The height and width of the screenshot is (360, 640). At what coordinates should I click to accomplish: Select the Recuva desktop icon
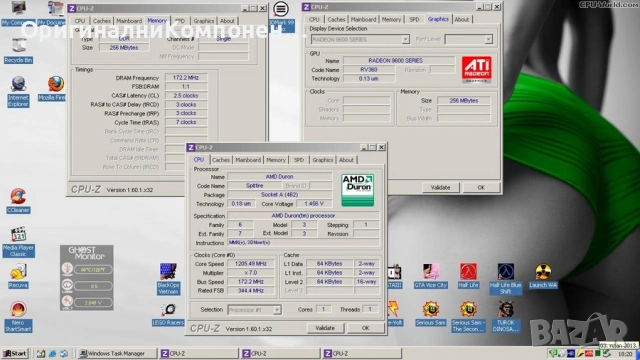click(18, 276)
